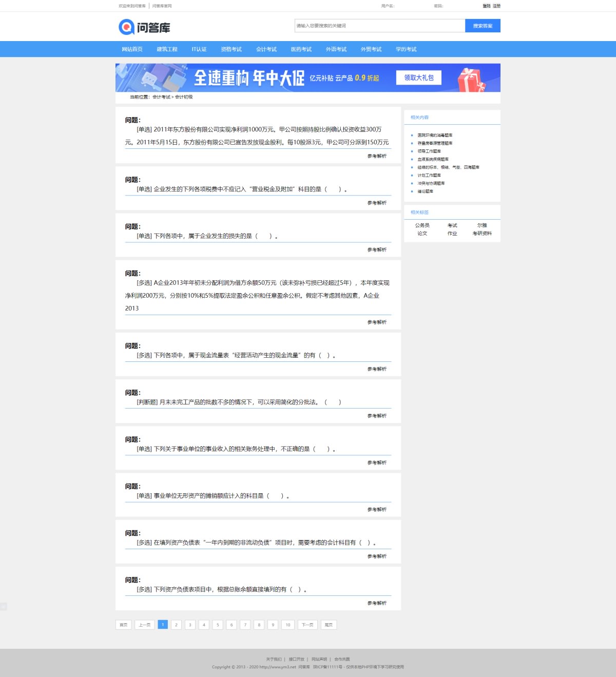Screen dimensions: 616x677
Task: Open 参考解析 for the 营业税金及附加 question
Action: pos(377,203)
